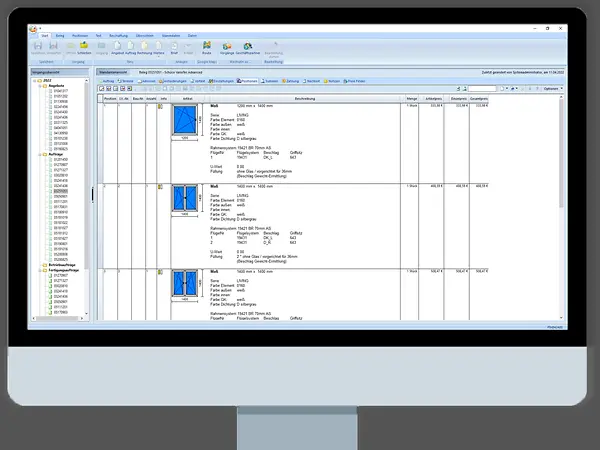Click the Brief letter icon
Screen dimensions: 600x450
pos(174,46)
